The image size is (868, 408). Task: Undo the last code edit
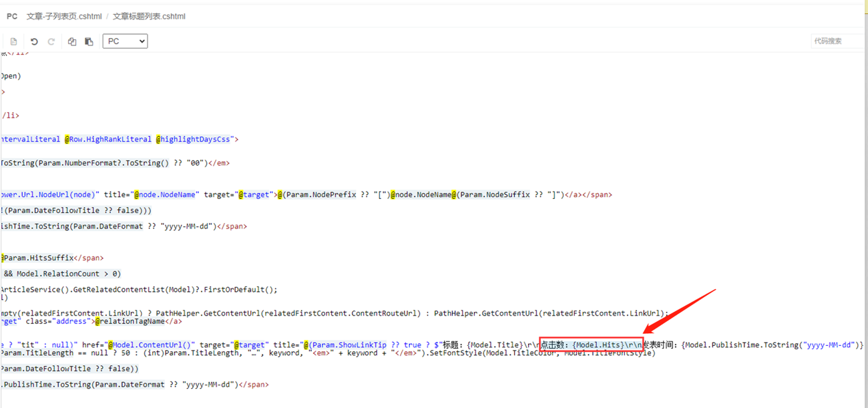[34, 41]
